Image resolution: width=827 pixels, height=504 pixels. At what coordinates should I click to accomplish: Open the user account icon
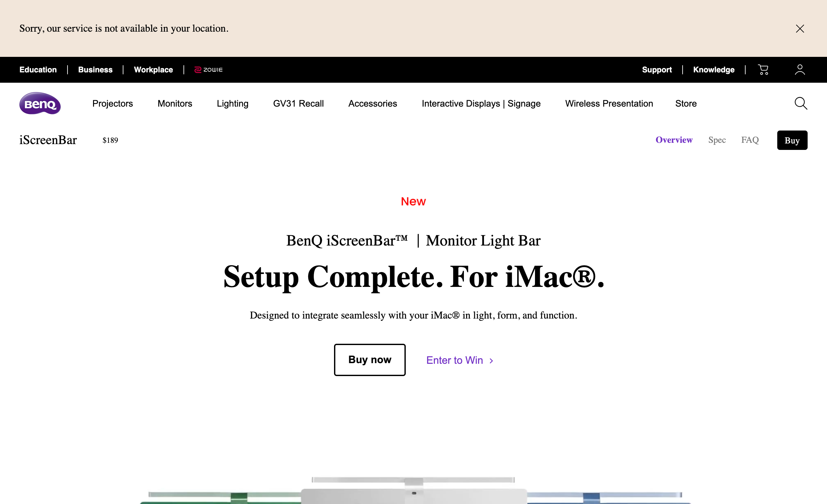click(800, 70)
